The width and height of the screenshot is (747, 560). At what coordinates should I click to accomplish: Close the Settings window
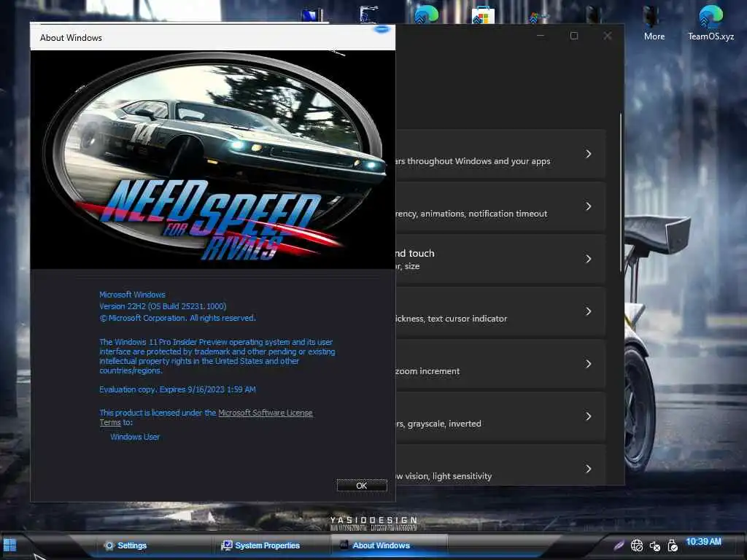[x=608, y=36]
